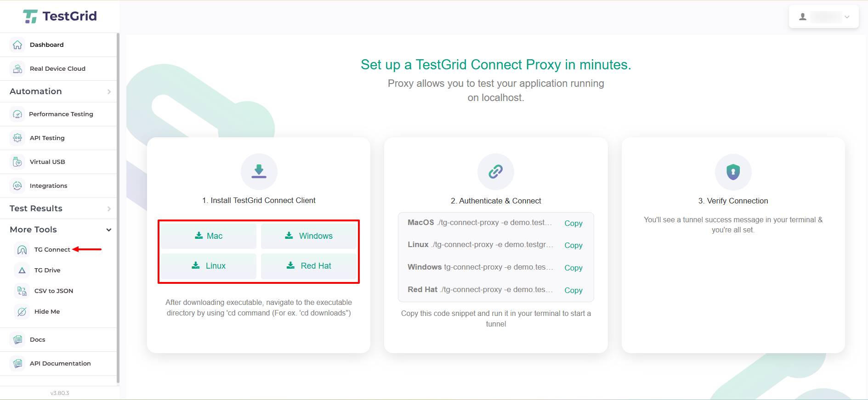Go to API Documentation menu item
This screenshot has width=868, height=400.
[x=60, y=364]
